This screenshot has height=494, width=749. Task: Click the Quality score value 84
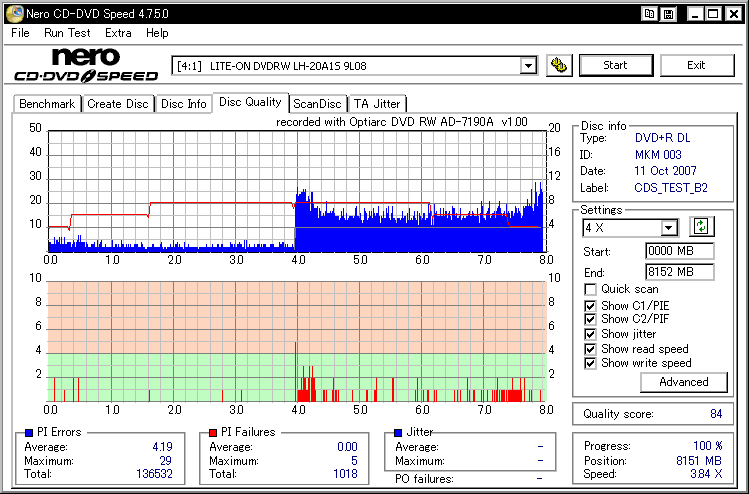[x=716, y=414]
